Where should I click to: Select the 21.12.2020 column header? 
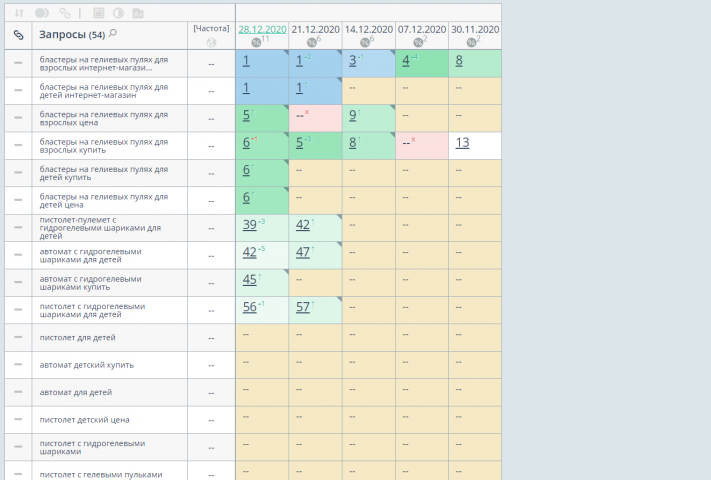tap(315, 29)
